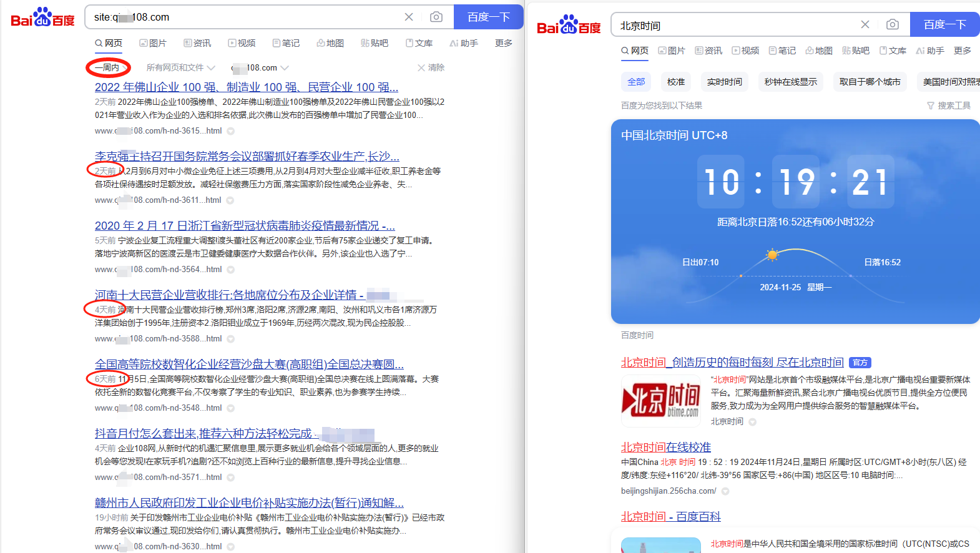Open result 2020年2月17日浙江省新型冠状病毒
The width and height of the screenshot is (980, 553).
coord(245,226)
